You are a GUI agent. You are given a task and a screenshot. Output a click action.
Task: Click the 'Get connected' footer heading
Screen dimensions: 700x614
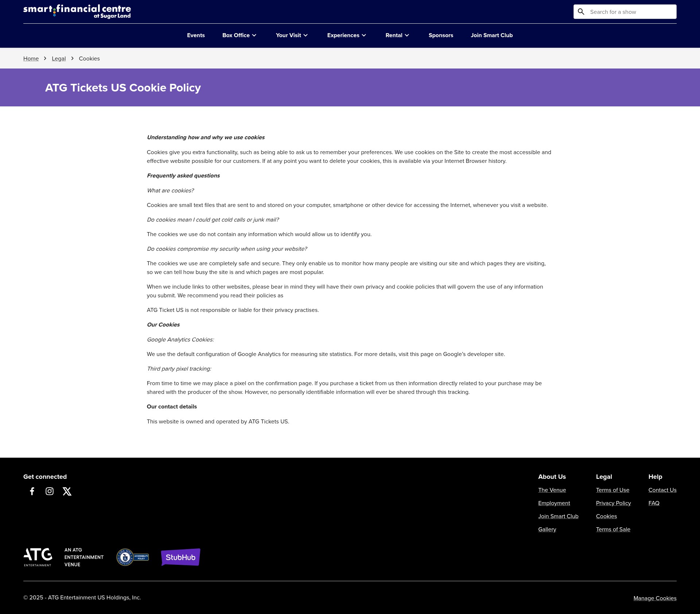[x=45, y=477]
